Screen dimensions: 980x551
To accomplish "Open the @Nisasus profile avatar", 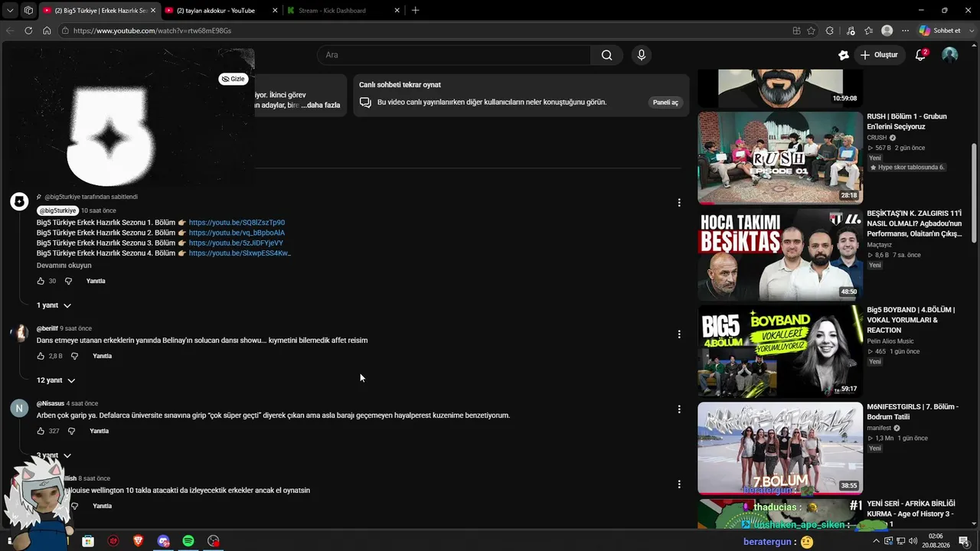I will point(19,408).
